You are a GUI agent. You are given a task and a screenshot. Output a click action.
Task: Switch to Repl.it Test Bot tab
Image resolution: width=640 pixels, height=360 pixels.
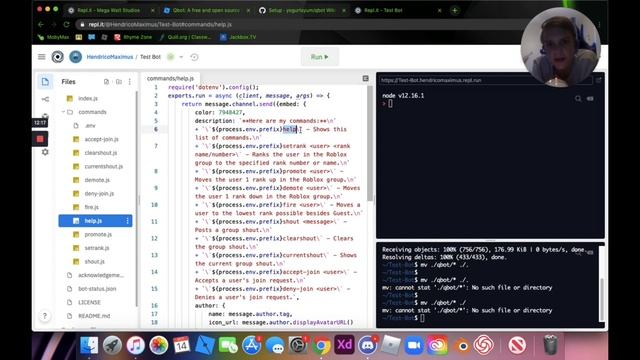click(398, 10)
